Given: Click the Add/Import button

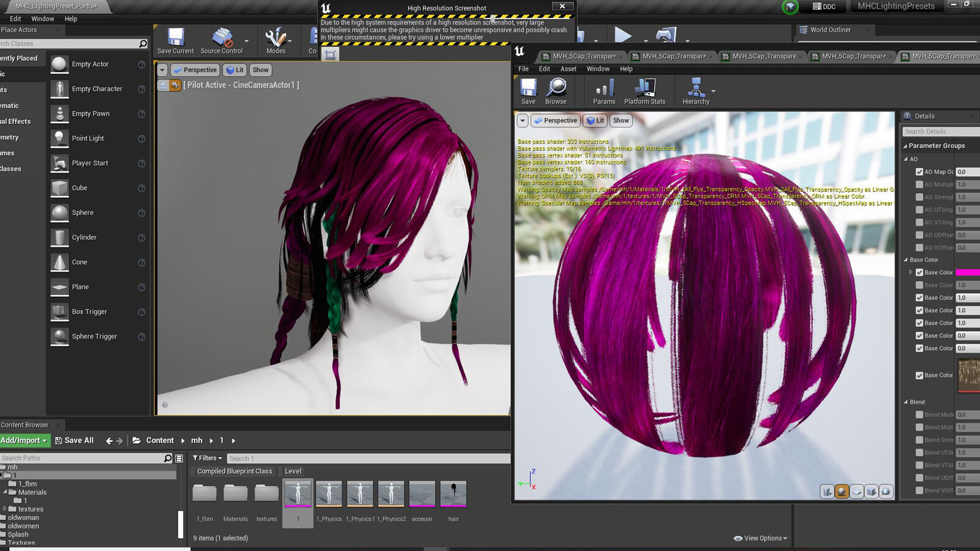Looking at the screenshot, I should [24, 440].
